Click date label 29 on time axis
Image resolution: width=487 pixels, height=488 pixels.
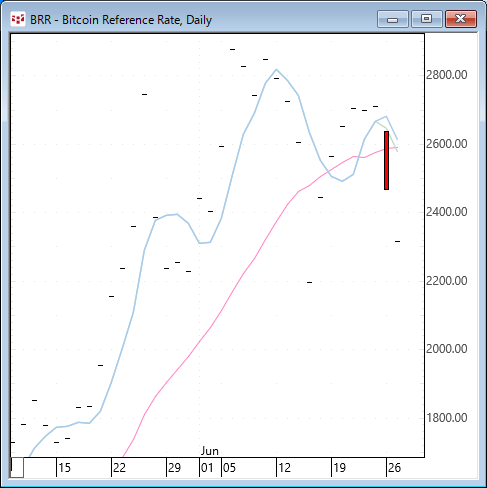coord(174,468)
